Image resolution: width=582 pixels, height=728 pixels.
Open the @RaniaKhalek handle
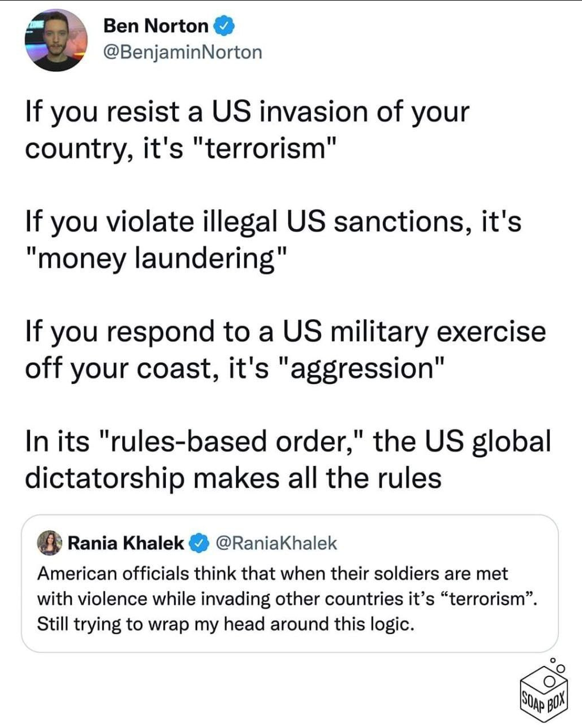(276, 543)
